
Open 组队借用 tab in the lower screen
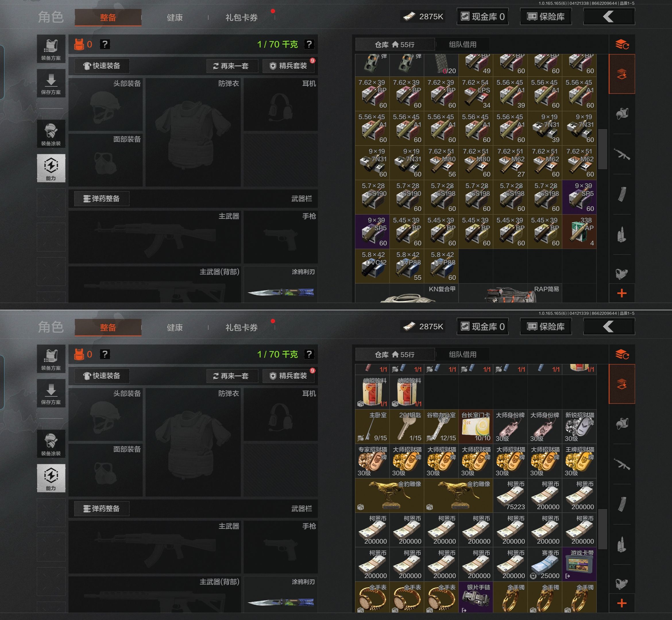click(x=463, y=354)
